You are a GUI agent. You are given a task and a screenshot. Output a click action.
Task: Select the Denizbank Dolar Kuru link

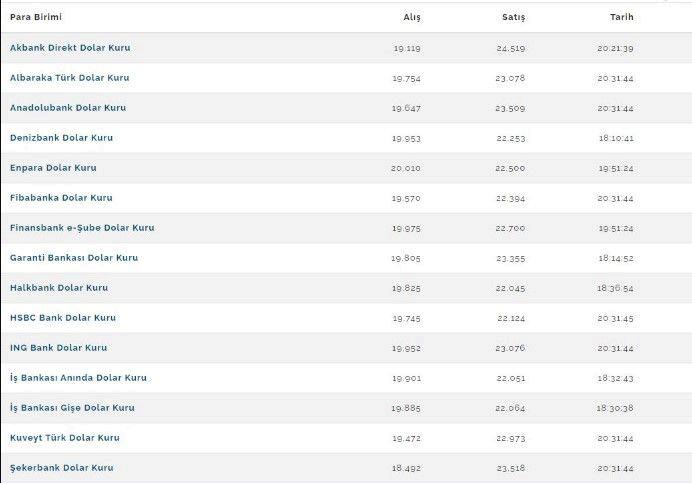pyautogui.click(x=61, y=138)
